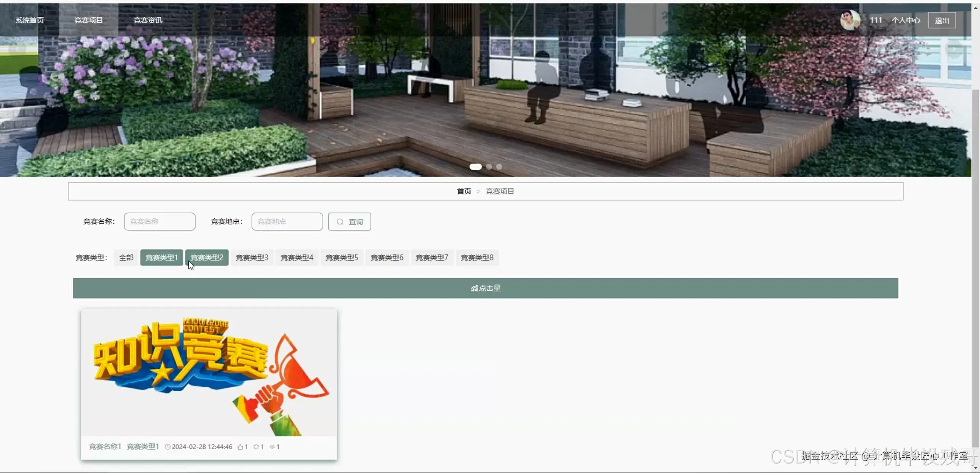Viewport: 980px width, 473px height.
Task: Click the user avatar in the top navigation
Action: 850,20
